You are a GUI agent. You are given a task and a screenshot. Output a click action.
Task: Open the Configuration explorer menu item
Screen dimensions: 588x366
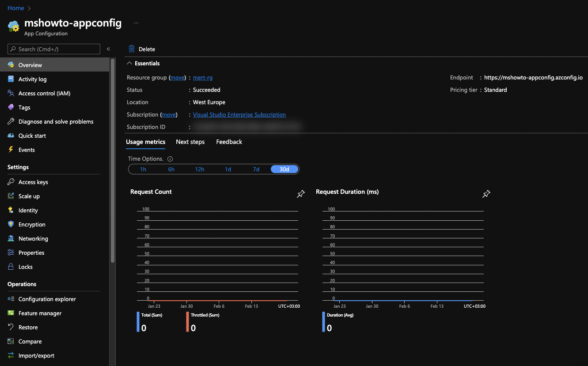[x=54, y=299]
